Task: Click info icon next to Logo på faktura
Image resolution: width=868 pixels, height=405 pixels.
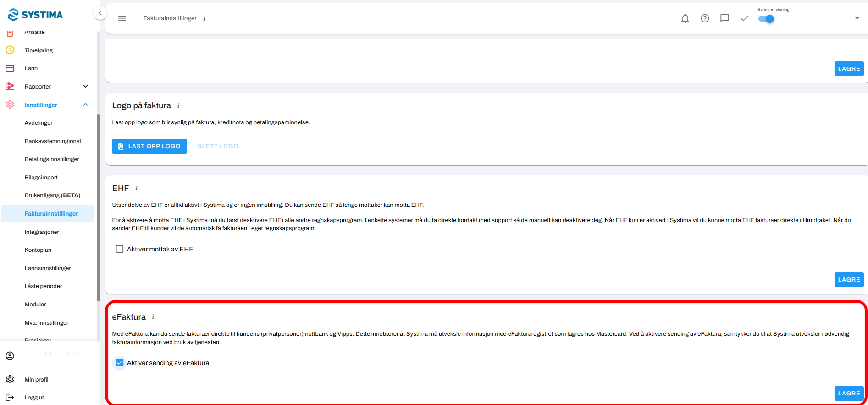Action: [178, 106]
